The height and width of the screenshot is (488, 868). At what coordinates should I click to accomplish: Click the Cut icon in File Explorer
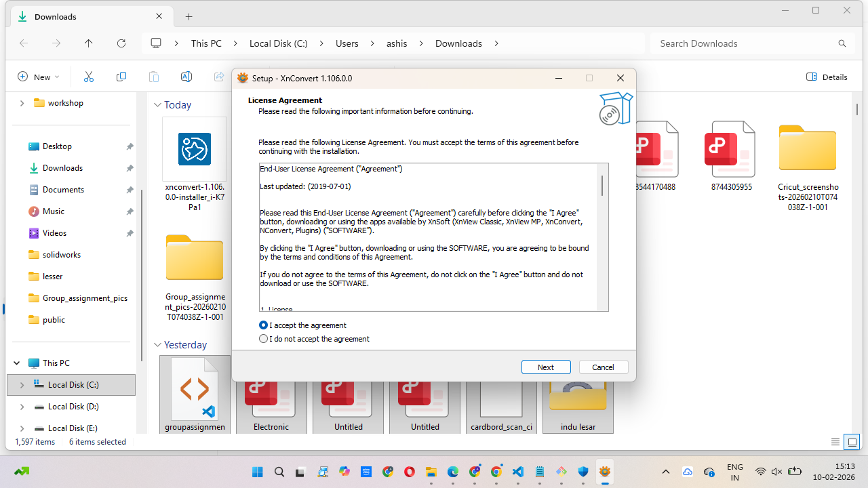(89, 77)
